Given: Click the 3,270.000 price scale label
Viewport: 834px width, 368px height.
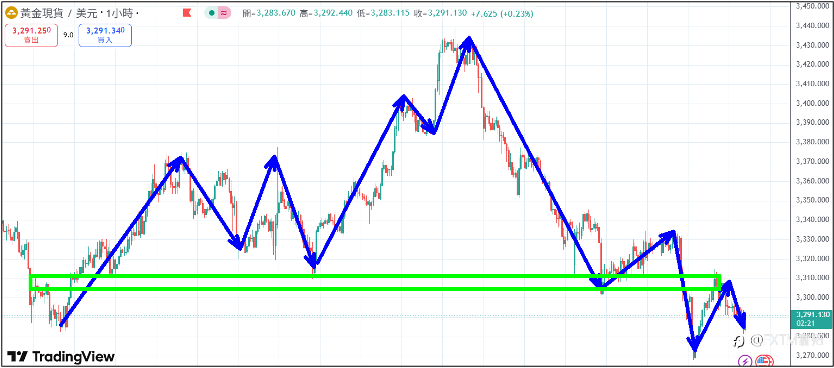Looking at the screenshot, I should (812, 356).
